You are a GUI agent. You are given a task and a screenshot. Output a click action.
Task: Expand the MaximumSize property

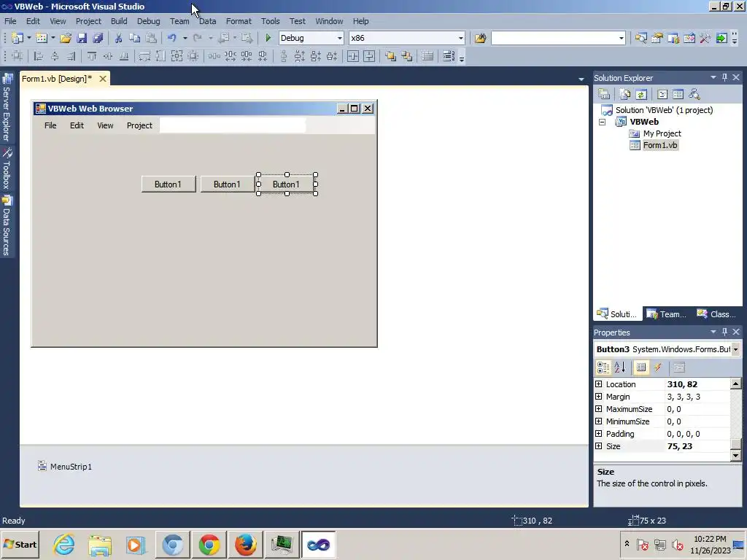pyautogui.click(x=599, y=408)
